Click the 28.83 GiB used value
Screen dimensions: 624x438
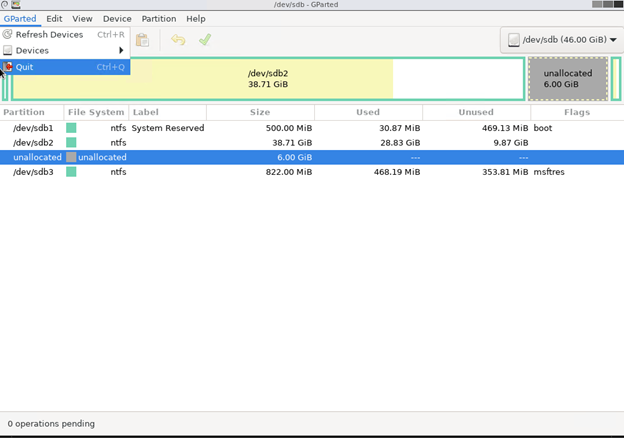point(400,142)
